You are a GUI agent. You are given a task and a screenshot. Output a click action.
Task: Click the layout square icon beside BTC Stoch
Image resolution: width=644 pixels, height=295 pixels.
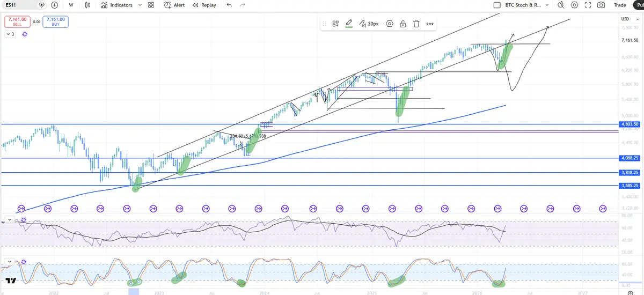[496, 5]
